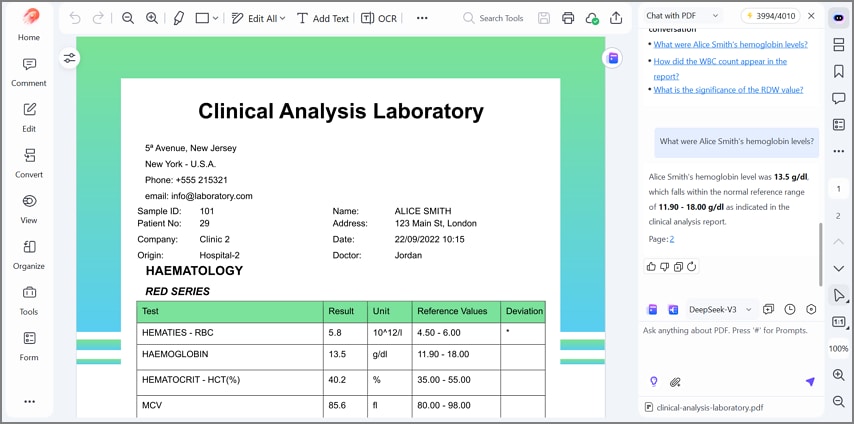Open the comments panel in right rail
Viewport: 854px width, 424px height.
[x=839, y=98]
